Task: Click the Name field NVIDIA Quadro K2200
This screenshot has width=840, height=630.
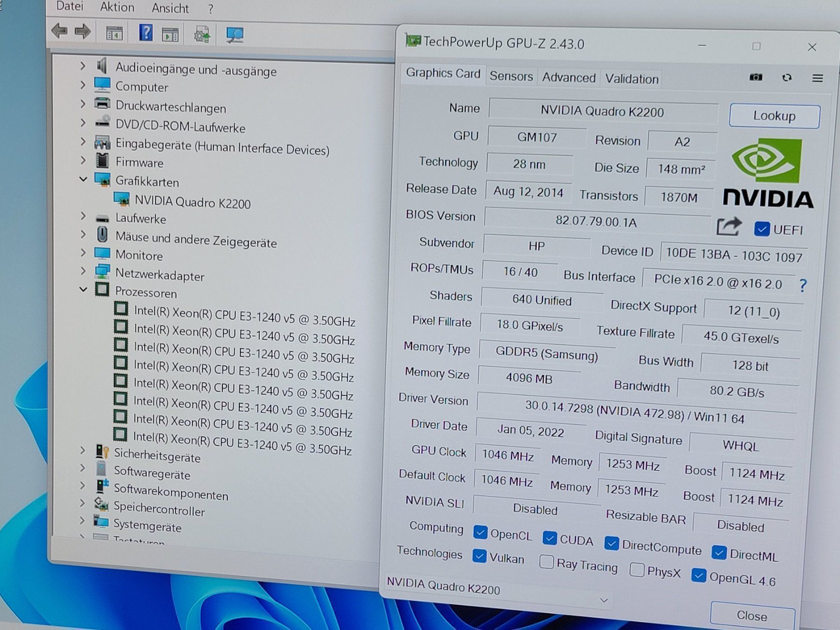Action: tap(602, 112)
